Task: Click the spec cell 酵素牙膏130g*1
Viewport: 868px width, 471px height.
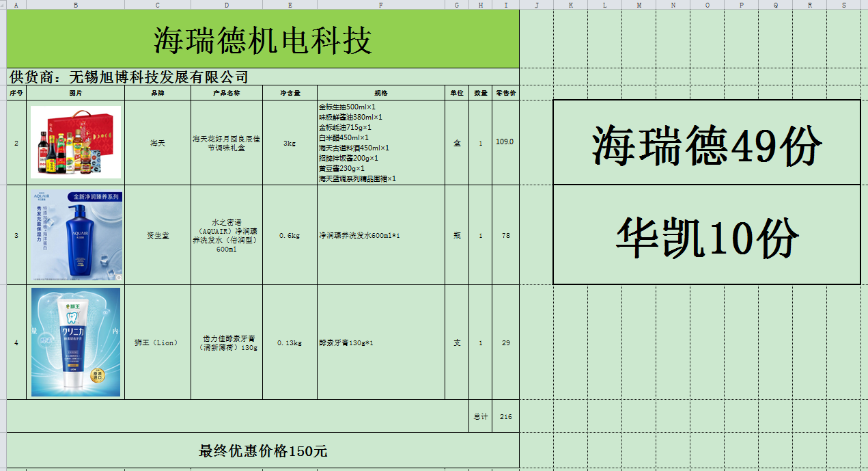Action: pyautogui.click(x=381, y=342)
